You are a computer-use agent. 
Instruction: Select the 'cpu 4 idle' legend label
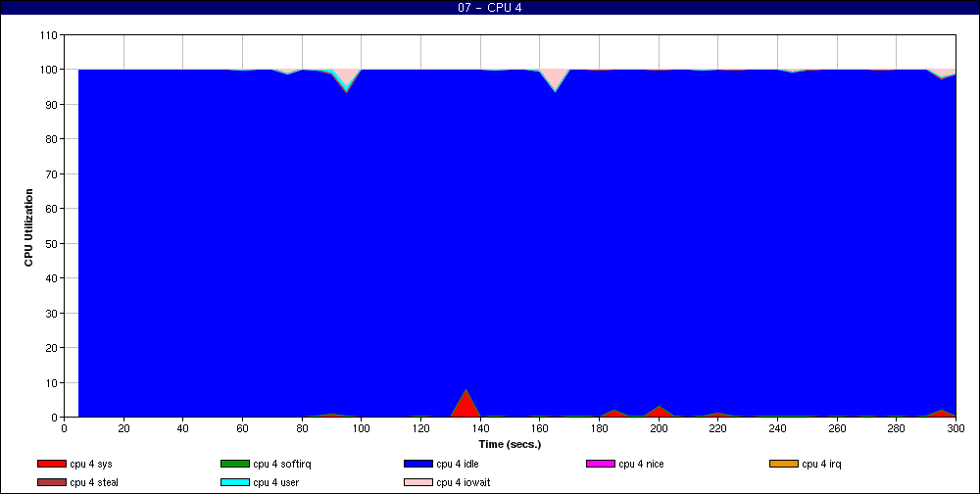458,464
